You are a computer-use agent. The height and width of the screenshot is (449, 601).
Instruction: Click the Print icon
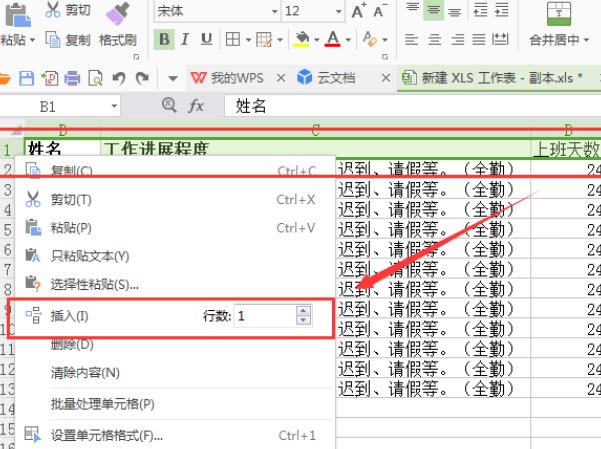click(72, 78)
